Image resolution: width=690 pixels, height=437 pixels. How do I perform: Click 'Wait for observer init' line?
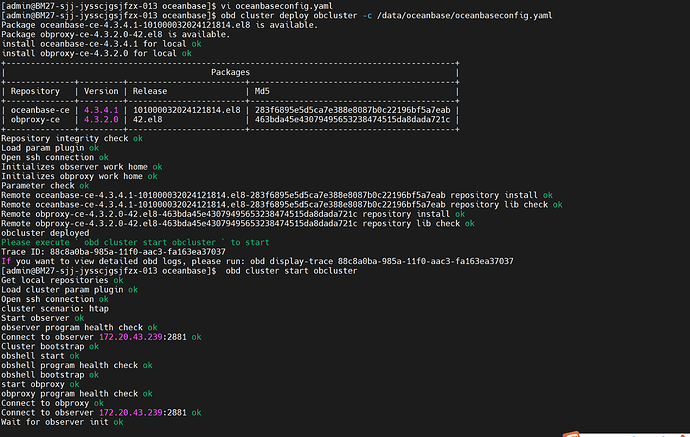[x=62, y=422]
